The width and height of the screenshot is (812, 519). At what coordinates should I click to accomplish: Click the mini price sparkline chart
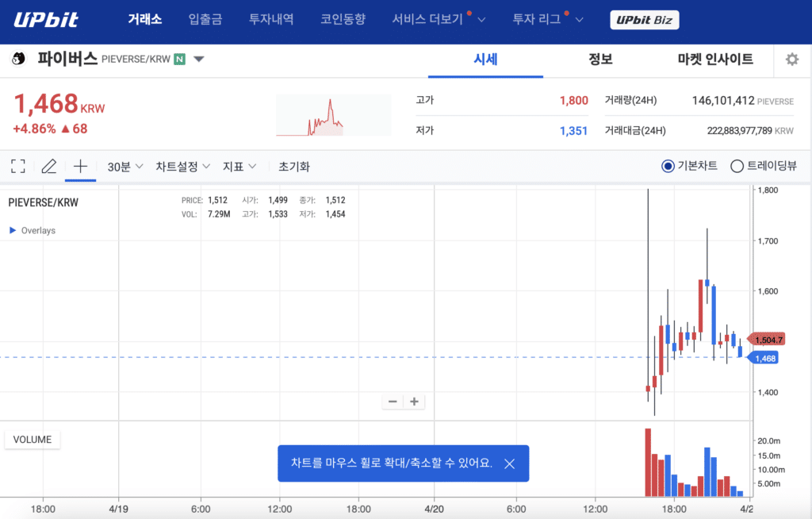334,115
